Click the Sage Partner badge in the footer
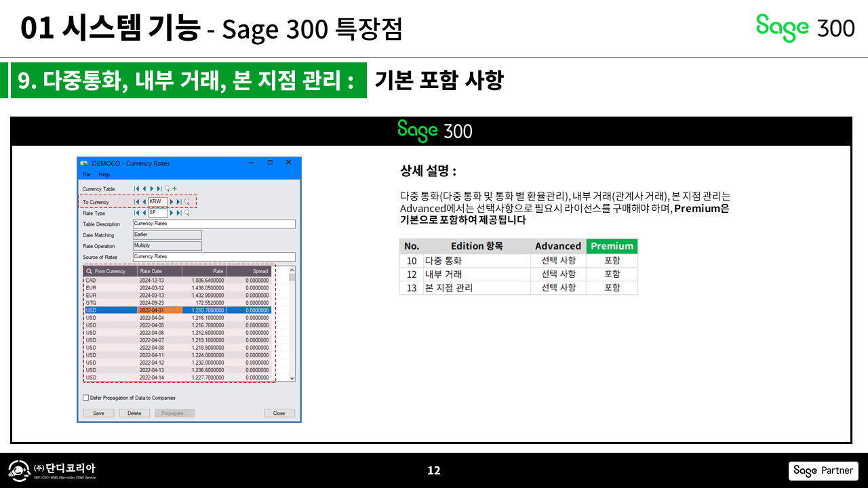868x488 pixels. point(823,471)
